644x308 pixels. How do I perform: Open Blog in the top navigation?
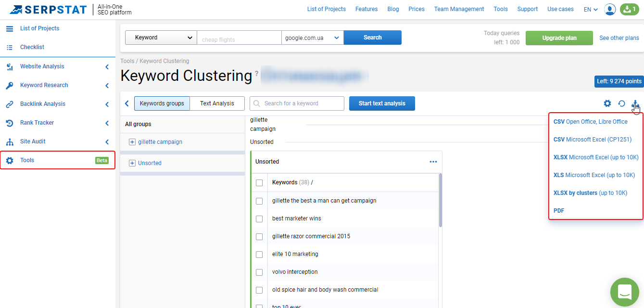393,9
